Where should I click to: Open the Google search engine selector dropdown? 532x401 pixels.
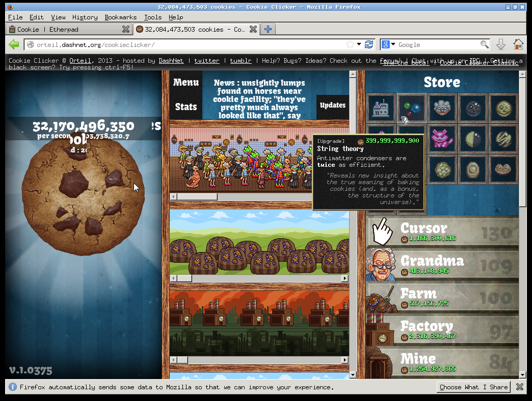pos(389,44)
